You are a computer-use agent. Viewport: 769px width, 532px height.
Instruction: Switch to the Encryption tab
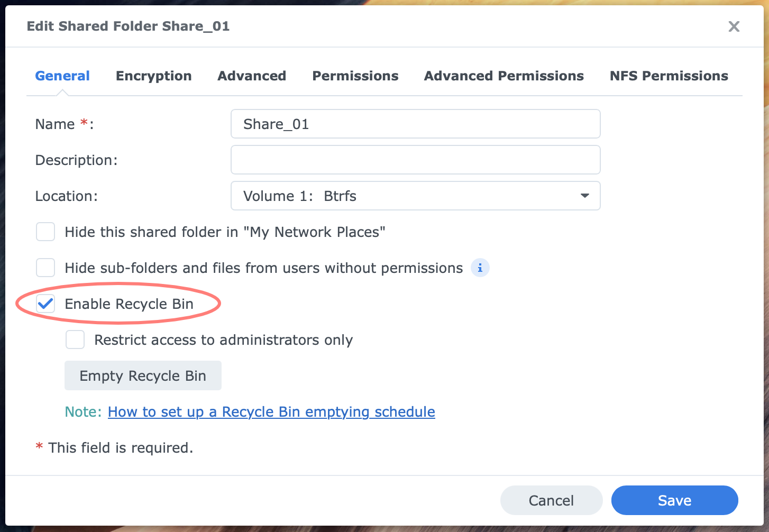154,76
